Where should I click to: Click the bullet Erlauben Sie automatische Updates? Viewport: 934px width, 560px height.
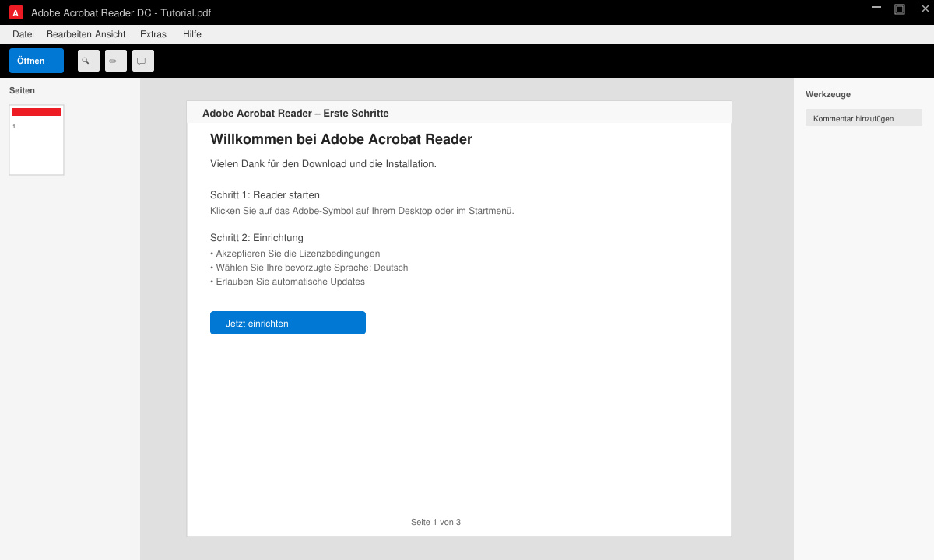(287, 282)
